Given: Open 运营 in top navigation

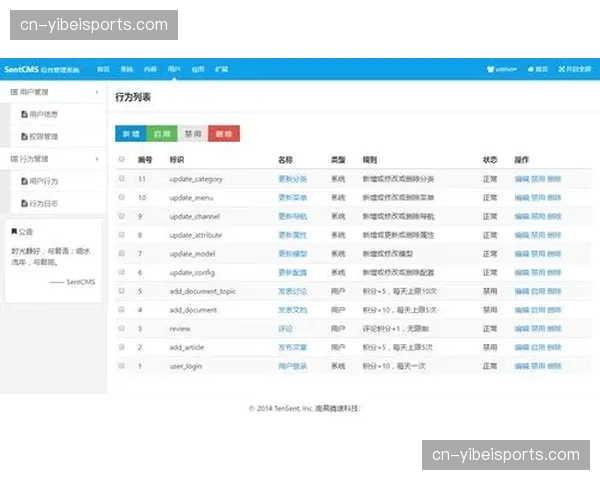Looking at the screenshot, I should coord(198,69).
